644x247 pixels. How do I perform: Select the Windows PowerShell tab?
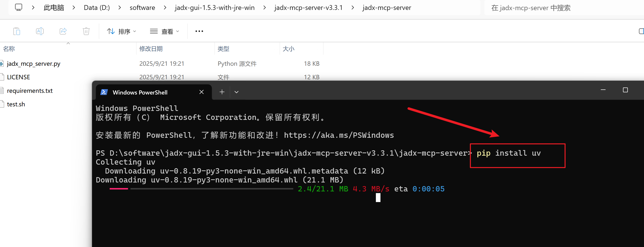[x=140, y=92]
